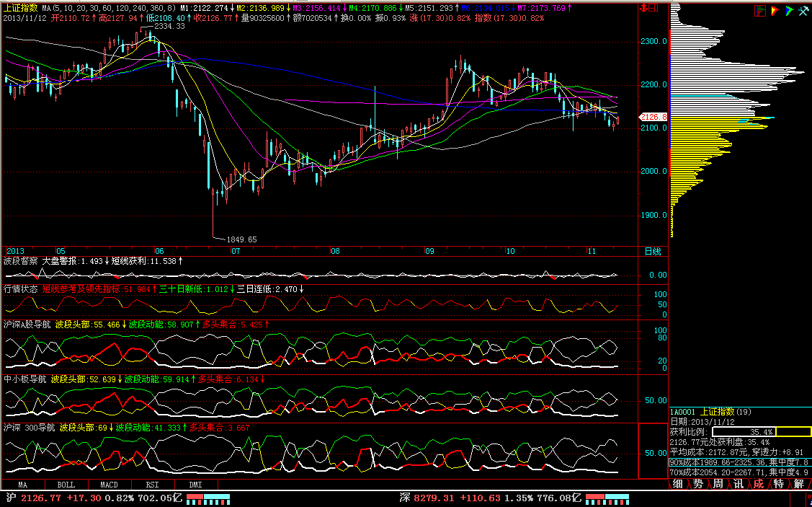Image resolution: width=812 pixels, height=507 pixels.
Task: Open the 解 side tab
Action: (x=798, y=484)
